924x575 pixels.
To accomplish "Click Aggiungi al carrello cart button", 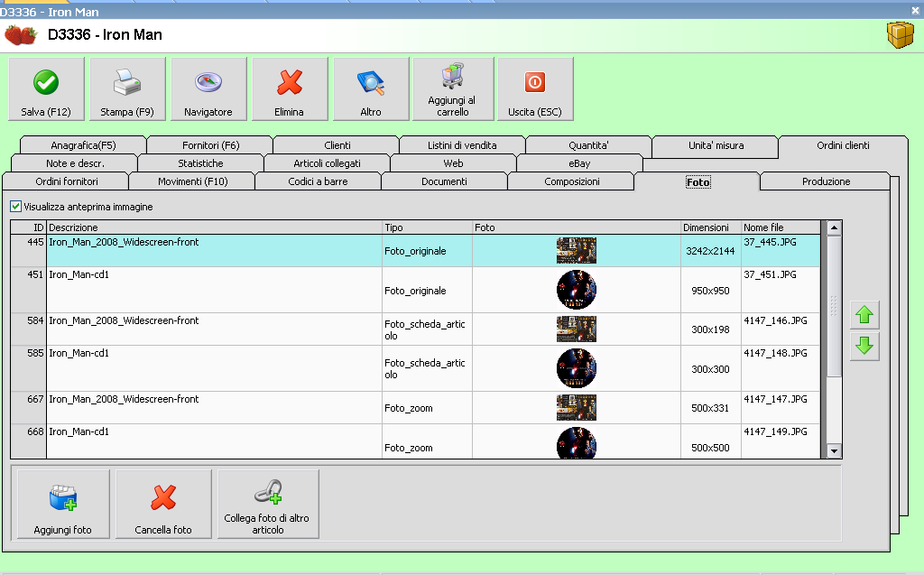I will point(453,89).
